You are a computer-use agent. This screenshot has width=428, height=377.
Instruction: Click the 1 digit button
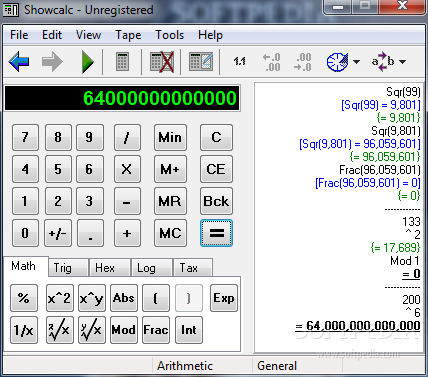coord(25,201)
